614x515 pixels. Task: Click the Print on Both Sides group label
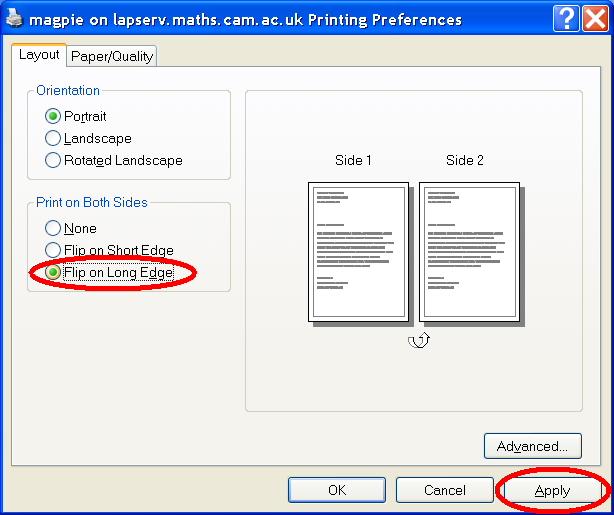point(91,202)
